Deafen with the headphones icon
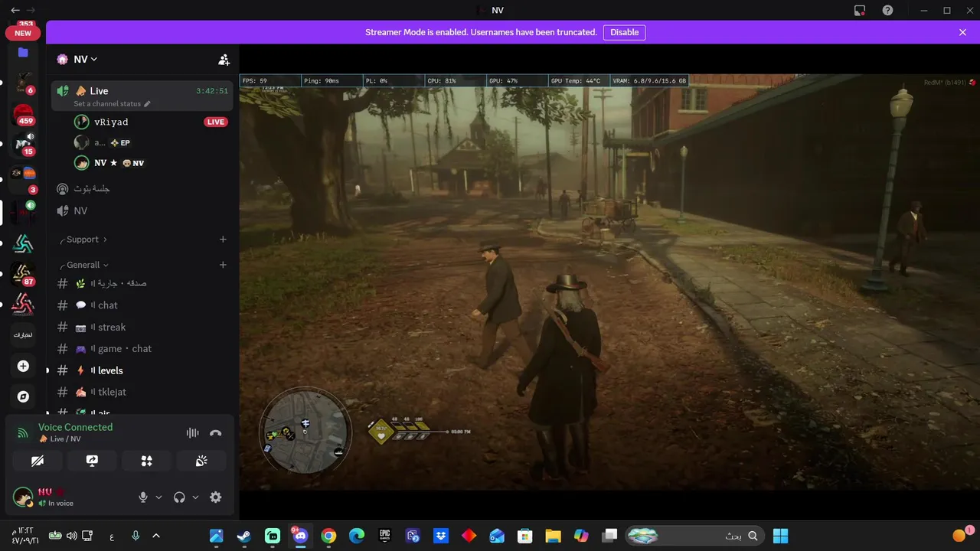 (179, 497)
